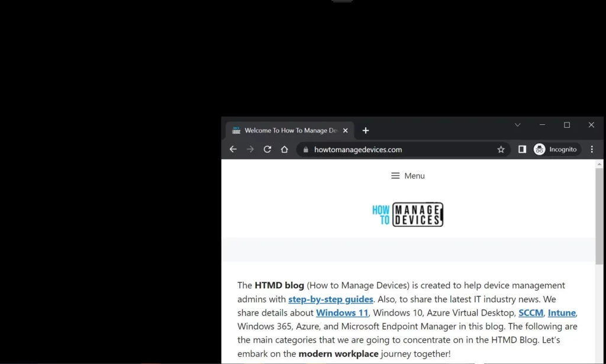606x364 pixels.
Task: Open the side panel
Action: [x=522, y=149]
